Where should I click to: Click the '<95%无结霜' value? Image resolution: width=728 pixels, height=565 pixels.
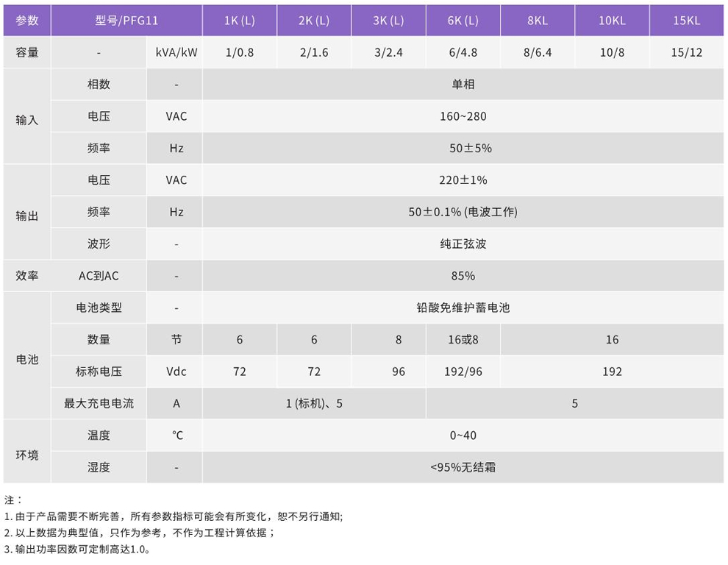pyautogui.click(x=463, y=467)
